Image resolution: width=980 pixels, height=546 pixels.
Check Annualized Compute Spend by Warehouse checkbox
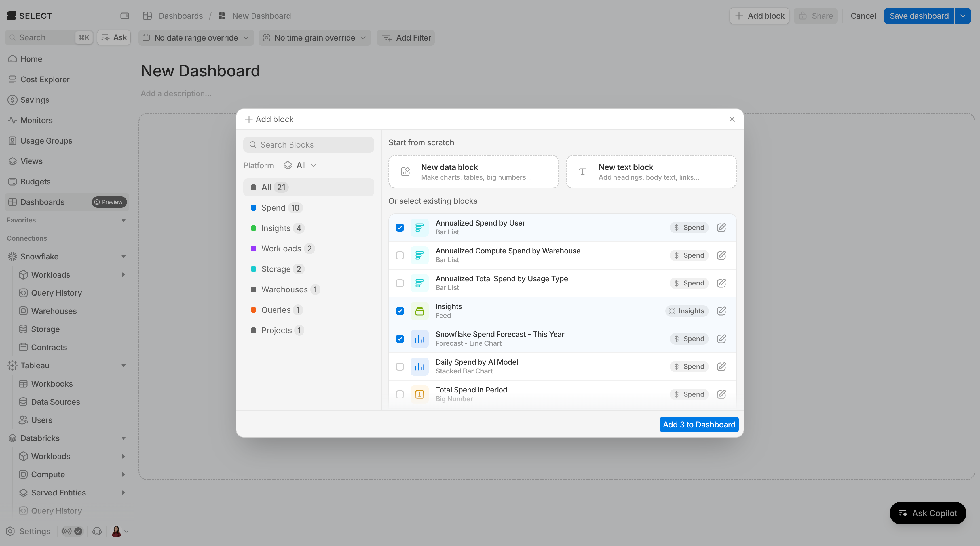point(400,255)
